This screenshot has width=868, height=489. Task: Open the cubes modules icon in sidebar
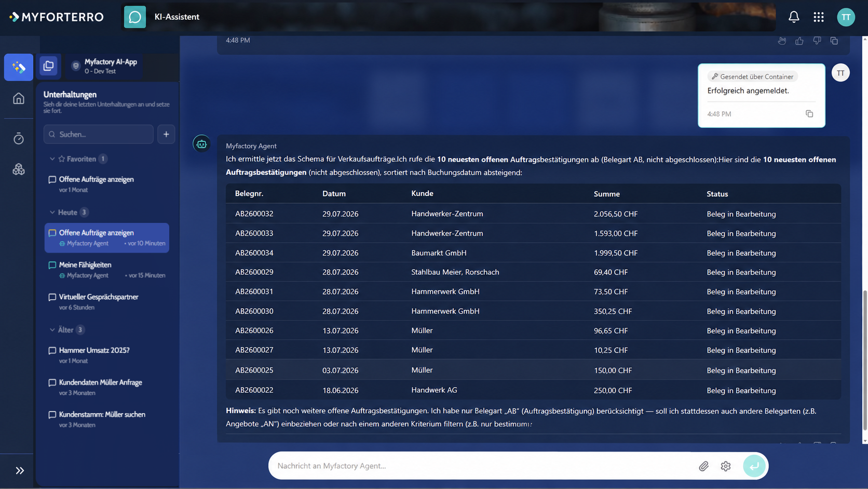[19, 169]
